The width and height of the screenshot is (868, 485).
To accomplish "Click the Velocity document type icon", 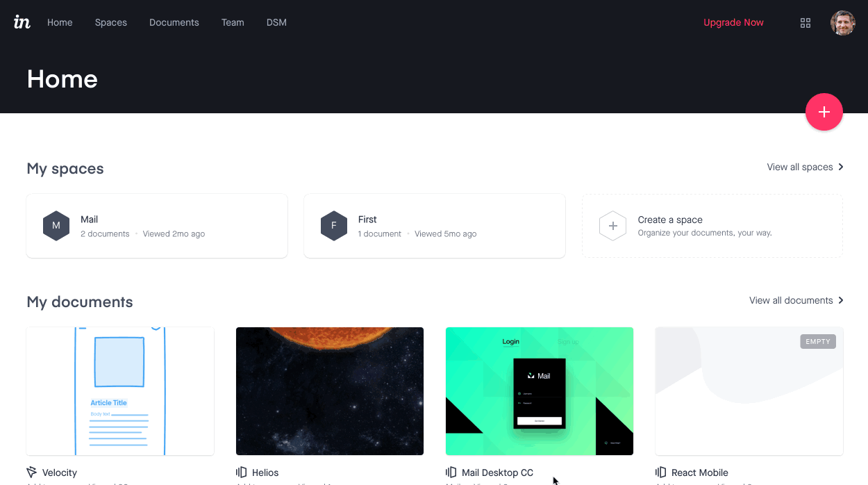I will (x=32, y=472).
